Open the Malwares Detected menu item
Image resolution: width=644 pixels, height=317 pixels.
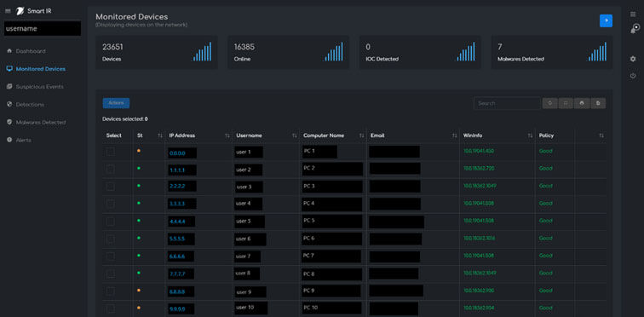(40, 123)
